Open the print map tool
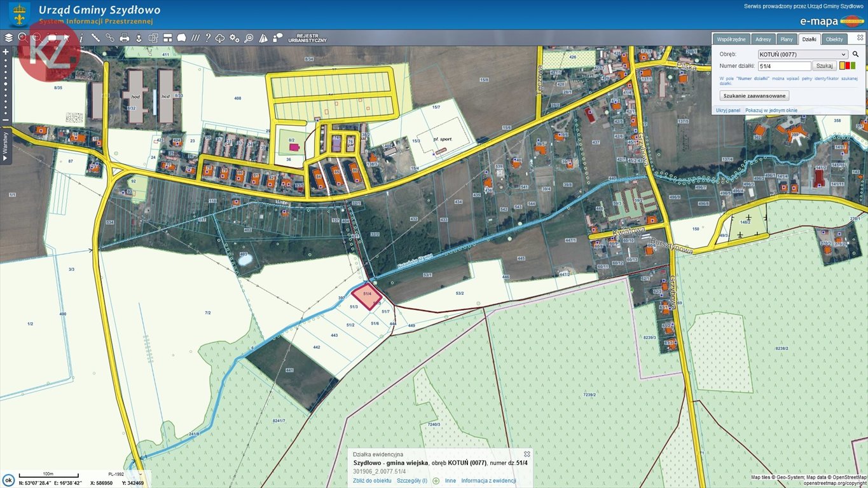This screenshot has height=488, width=868. point(125,38)
